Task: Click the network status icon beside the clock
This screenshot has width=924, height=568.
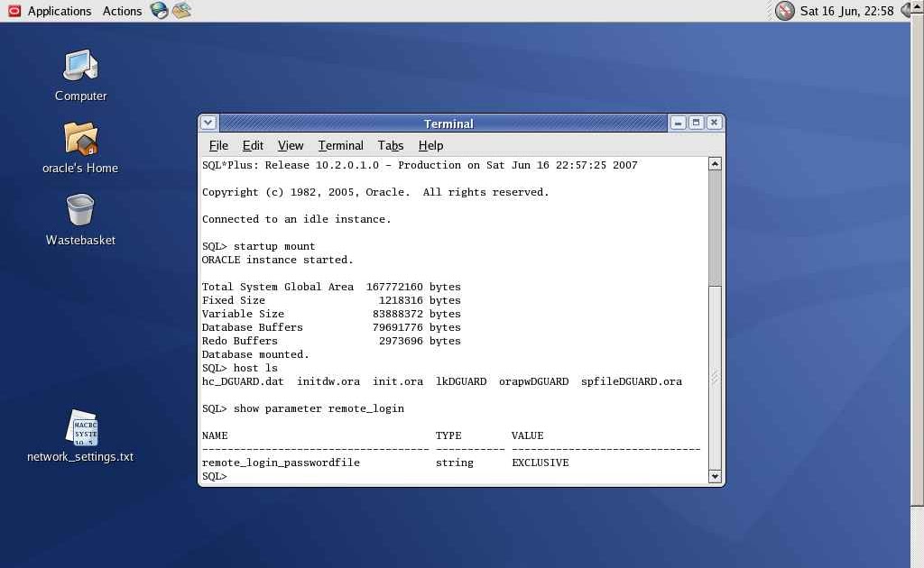Action: [784, 11]
